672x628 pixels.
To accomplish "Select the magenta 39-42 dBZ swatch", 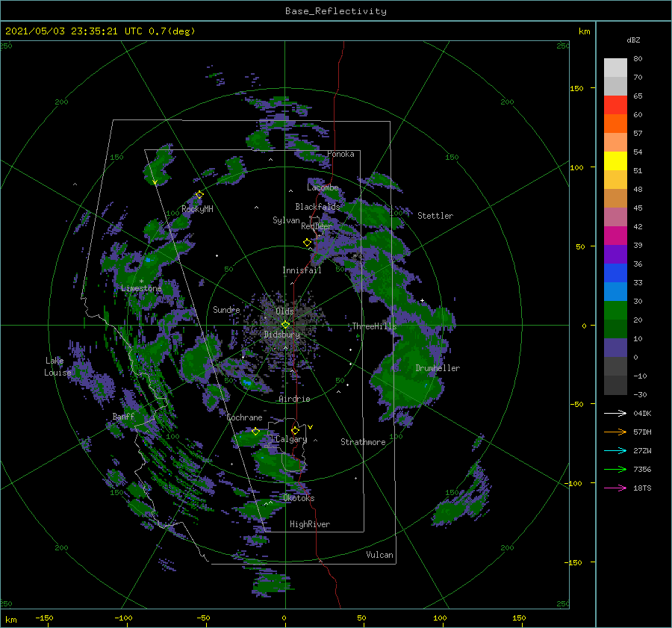I will [x=615, y=236].
